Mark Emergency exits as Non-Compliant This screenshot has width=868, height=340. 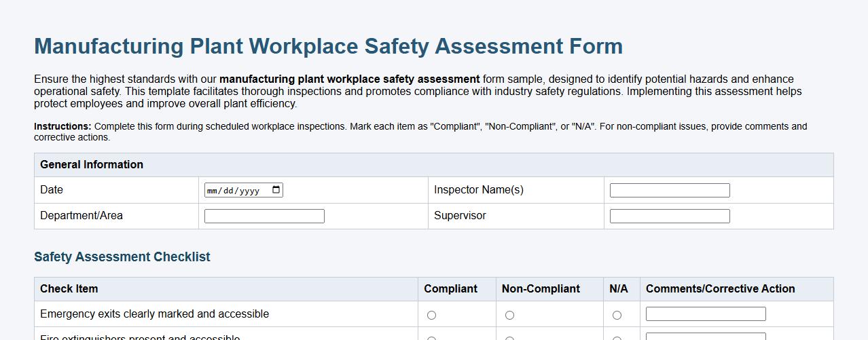tap(509, 315)
